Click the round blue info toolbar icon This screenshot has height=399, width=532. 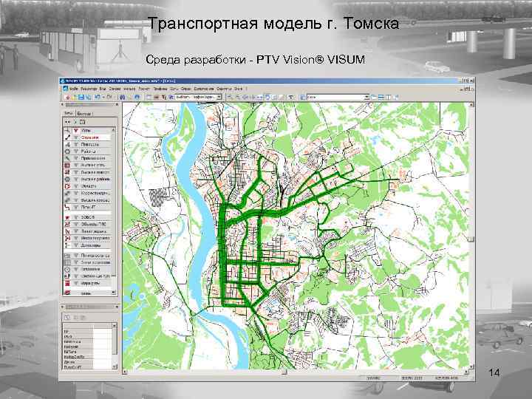(x=137, y=97)
